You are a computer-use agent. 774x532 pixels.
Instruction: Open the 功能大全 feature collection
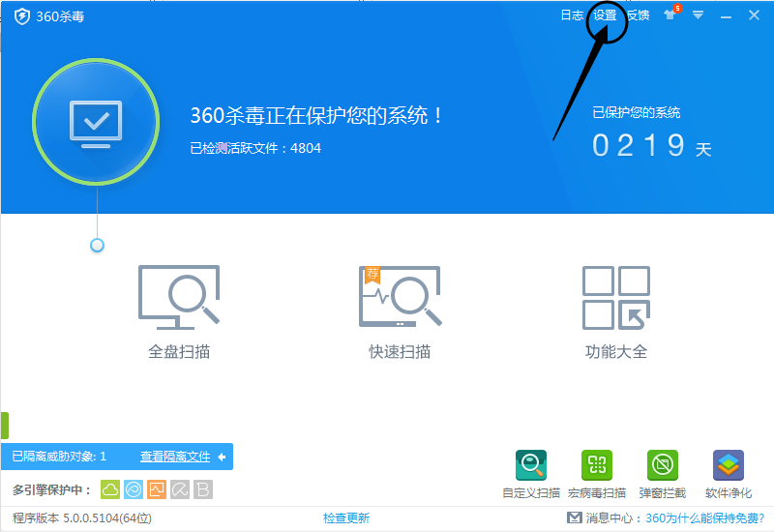615,311
